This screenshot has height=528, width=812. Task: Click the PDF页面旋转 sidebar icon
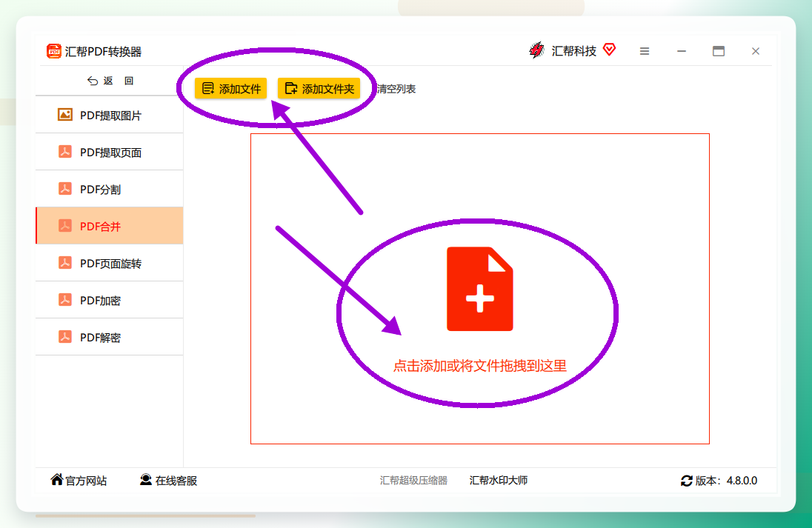point(64,263)
